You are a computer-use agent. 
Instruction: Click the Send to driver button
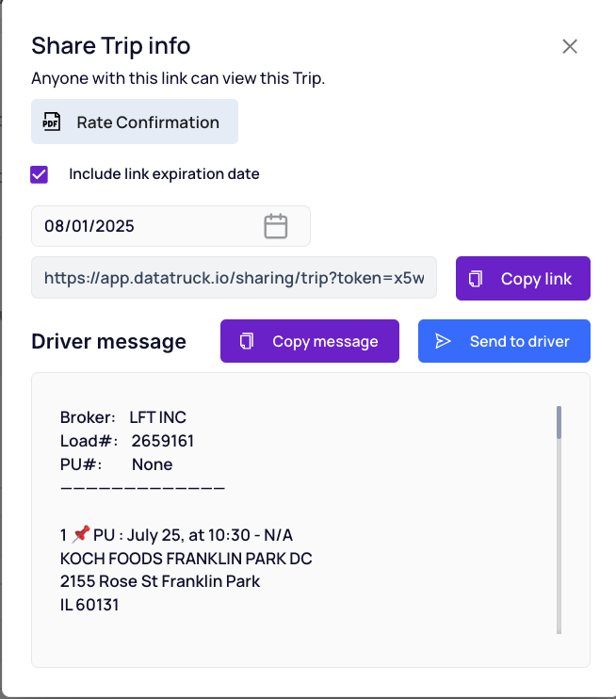click(504, 341)
